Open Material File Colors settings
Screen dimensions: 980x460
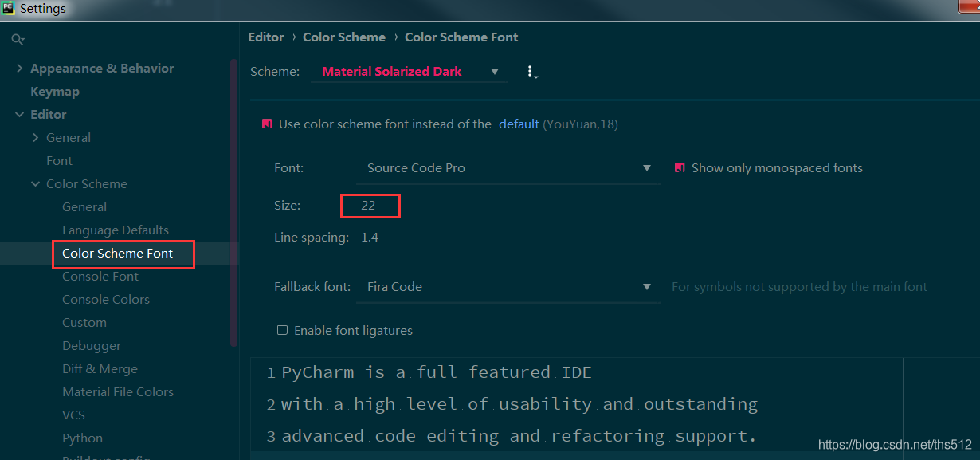tap(118, 392)
